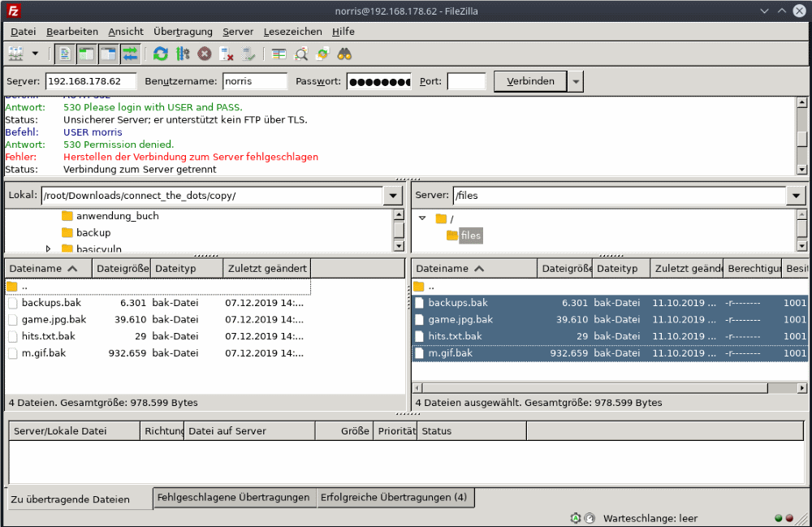Viewport: 812px width, 527px height.
Task: Click the Port input field
Action: click(x=466, y=81)
